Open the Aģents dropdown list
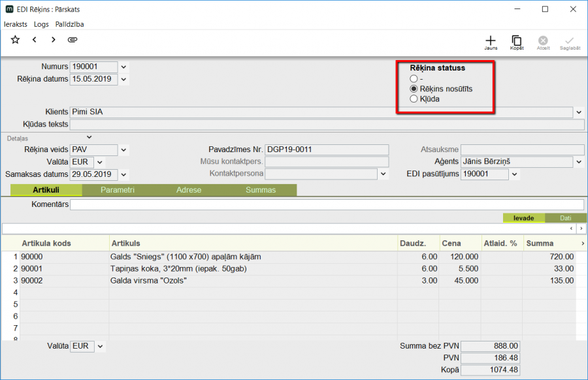 579,162
